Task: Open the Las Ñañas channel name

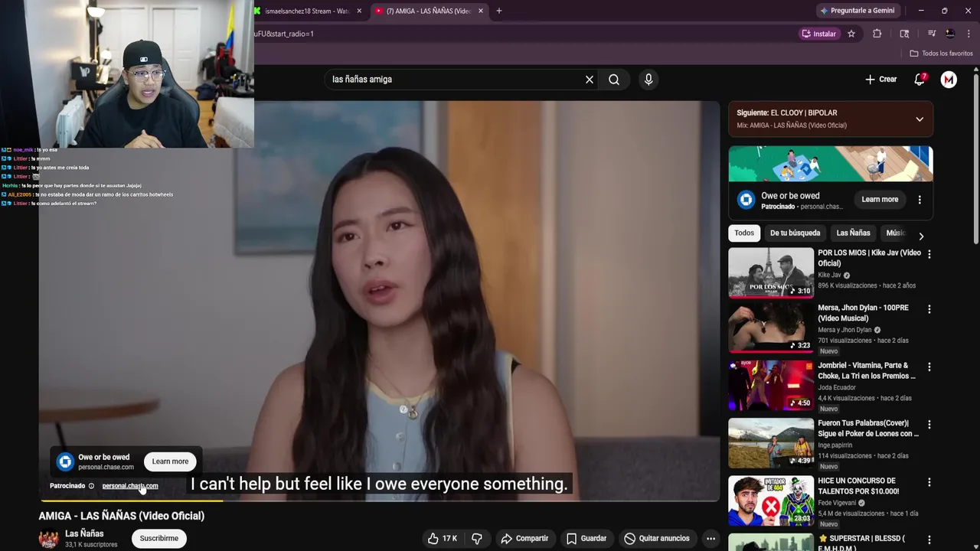Action: click(84, 533)
